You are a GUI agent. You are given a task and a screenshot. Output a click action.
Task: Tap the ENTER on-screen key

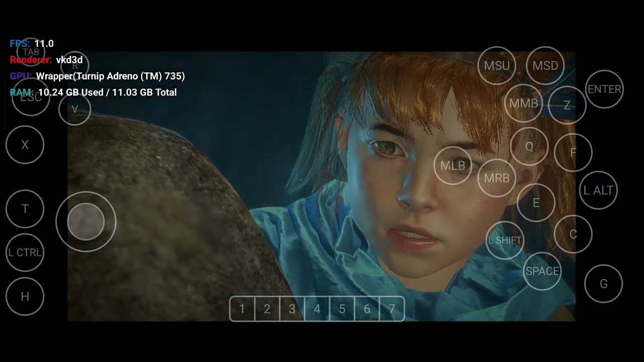point(604,89)
